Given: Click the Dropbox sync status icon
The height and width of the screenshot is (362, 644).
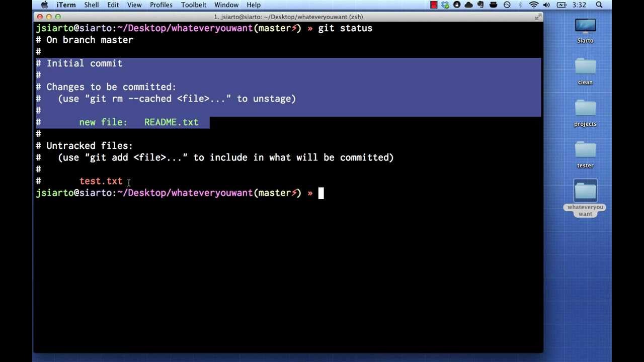Looking at the screenshot, I should pyautogui.click(x=445, y=5).
